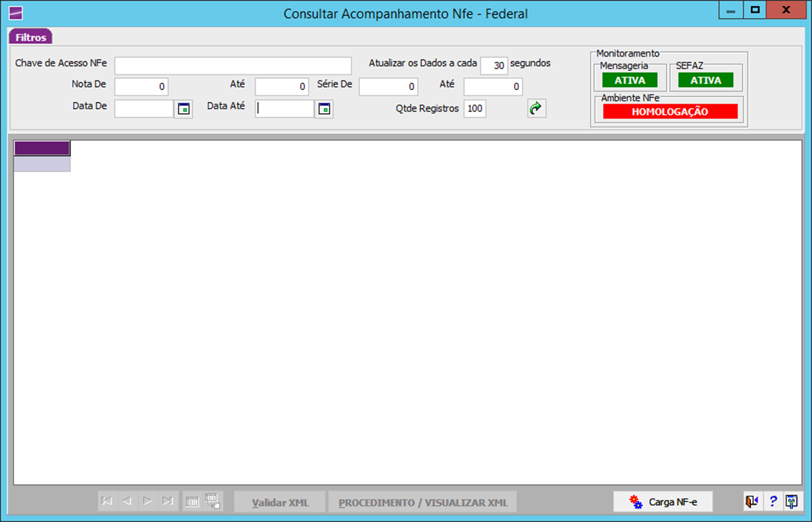Viewport: 812px width, 522px height.
Task: Click the grid view icon
Action: point(192,501)
